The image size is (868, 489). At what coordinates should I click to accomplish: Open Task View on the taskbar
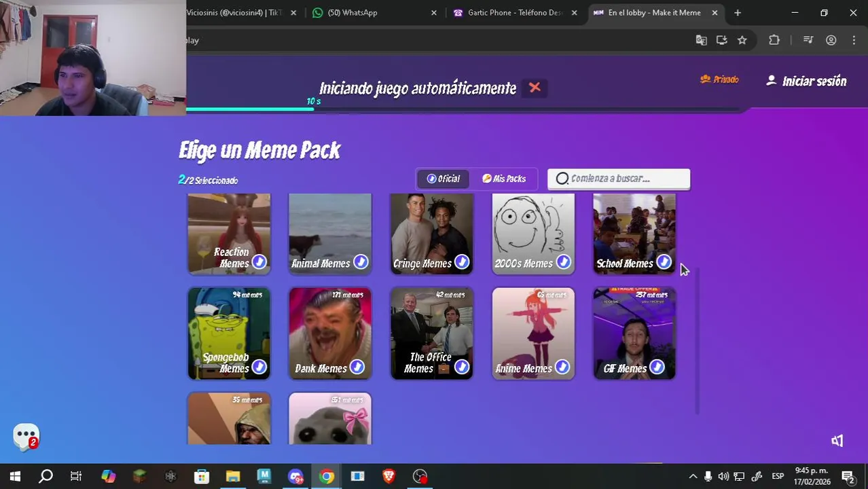(76, 476)
